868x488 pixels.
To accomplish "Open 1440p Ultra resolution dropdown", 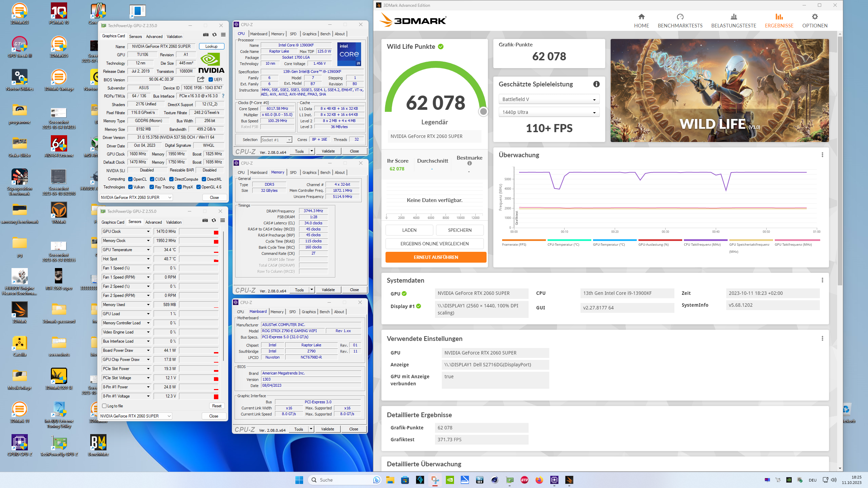I will point(549,112).
